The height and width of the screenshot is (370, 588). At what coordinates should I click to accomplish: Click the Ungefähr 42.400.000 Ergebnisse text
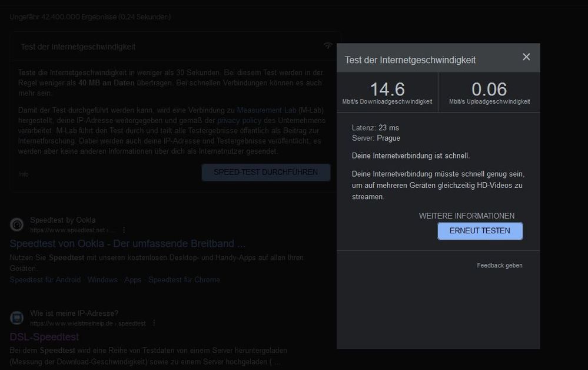(90, 17)
